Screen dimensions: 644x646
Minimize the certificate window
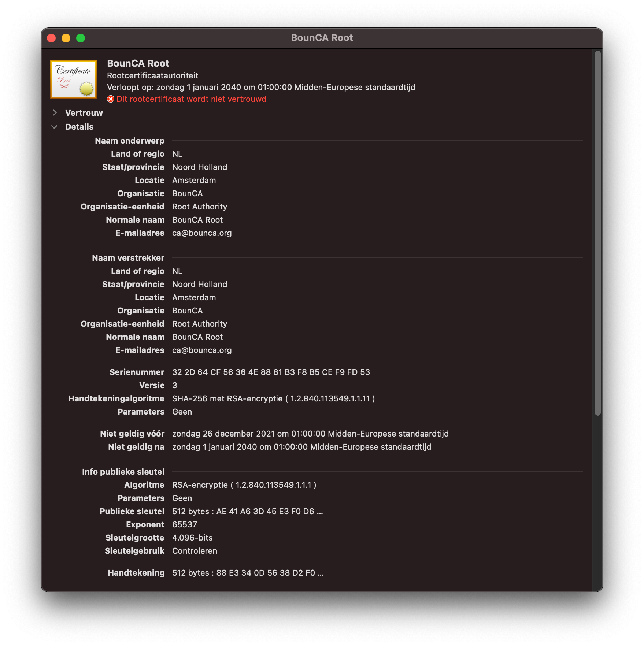(66, 38)
